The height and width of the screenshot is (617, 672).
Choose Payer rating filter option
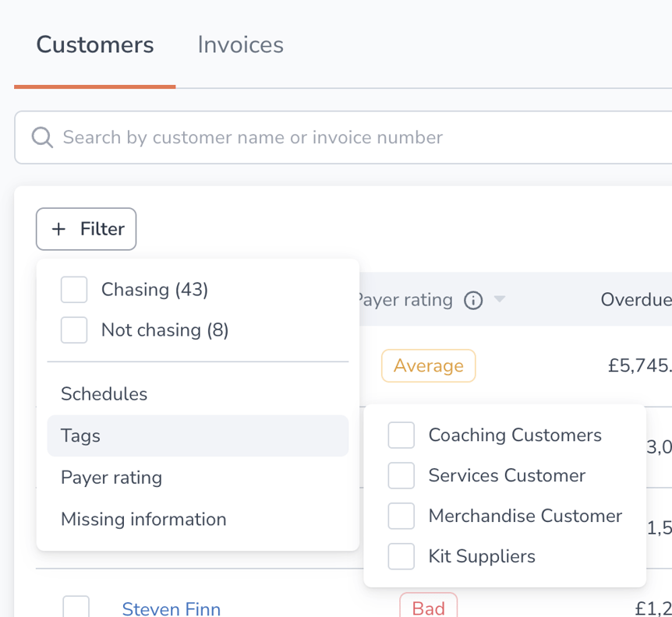[x=111, y=478]
